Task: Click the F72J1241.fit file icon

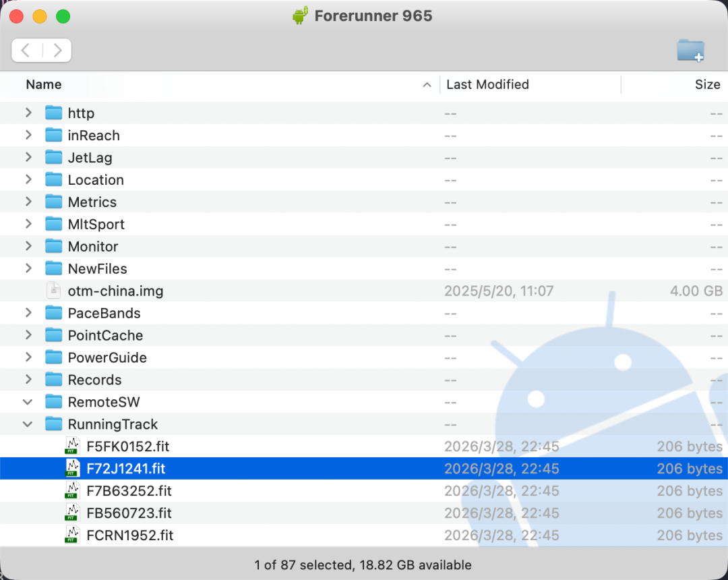Action: [72, 468]
